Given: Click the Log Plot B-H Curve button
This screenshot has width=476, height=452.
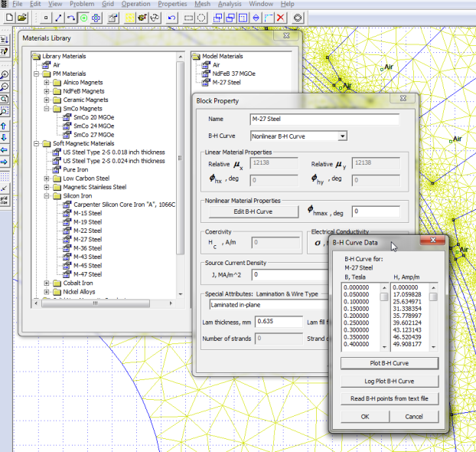Looking at the screenshot, I should (390, 382).
